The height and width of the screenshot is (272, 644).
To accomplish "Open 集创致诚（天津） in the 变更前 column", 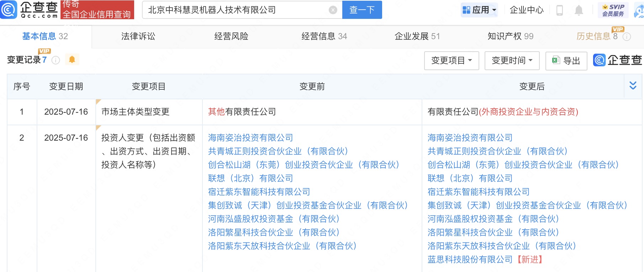I will pyautogui.click(x=308, y=205).
